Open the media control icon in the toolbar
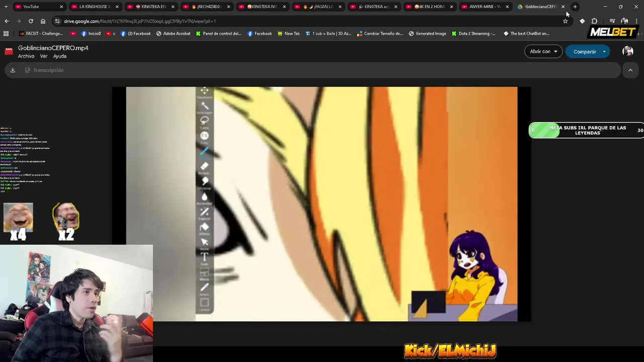Viewport: 644px width, 362px height. (x=612, y=21)
